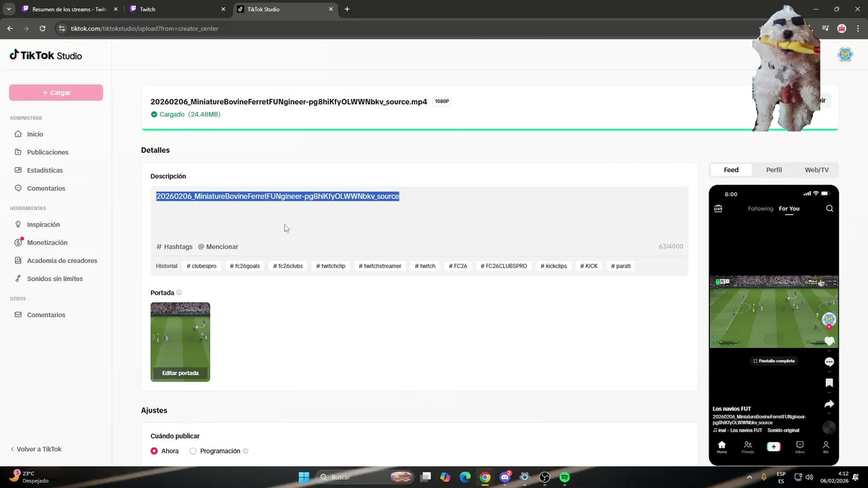868x488 pixels.
Task: Select the Ahora publish option
Action: 155,451
